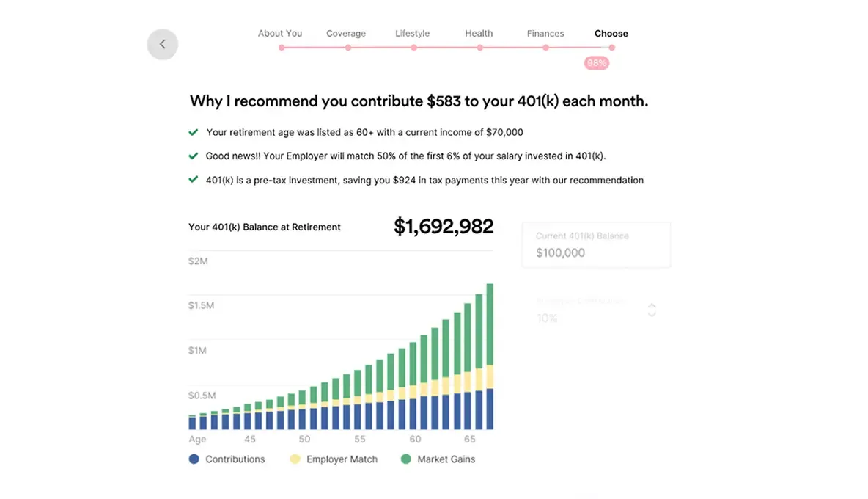Jump to the Health step
The height and width of the screenshot is (499, 868).
pyautogui.click(x=479, y=34)
